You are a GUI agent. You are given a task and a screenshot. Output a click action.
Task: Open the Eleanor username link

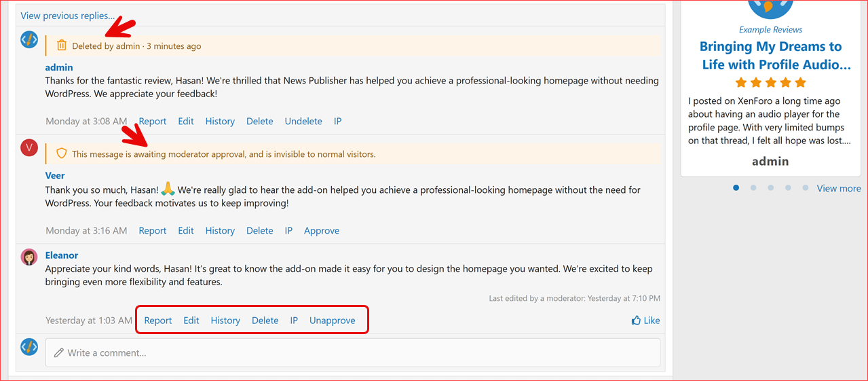pos(62,255)
